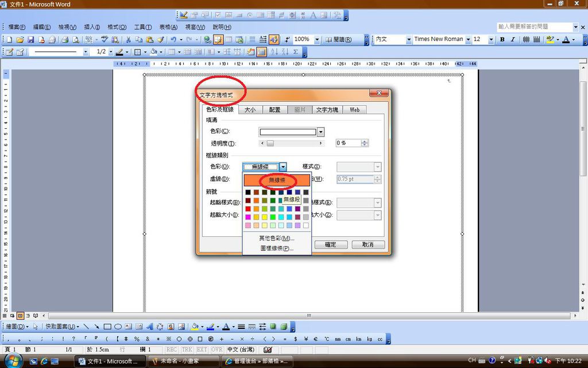588x368 pixels.
Task: Open the style dropdown showing 內文
Action: (409, 40)
